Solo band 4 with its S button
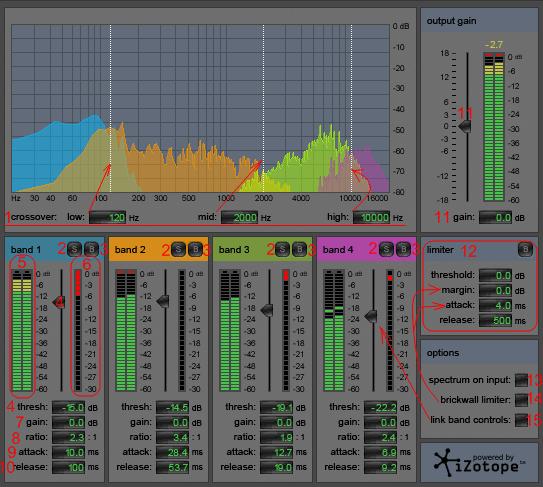Image resolution: width=543 pixels, height=487 pixels. pos(386,249)
